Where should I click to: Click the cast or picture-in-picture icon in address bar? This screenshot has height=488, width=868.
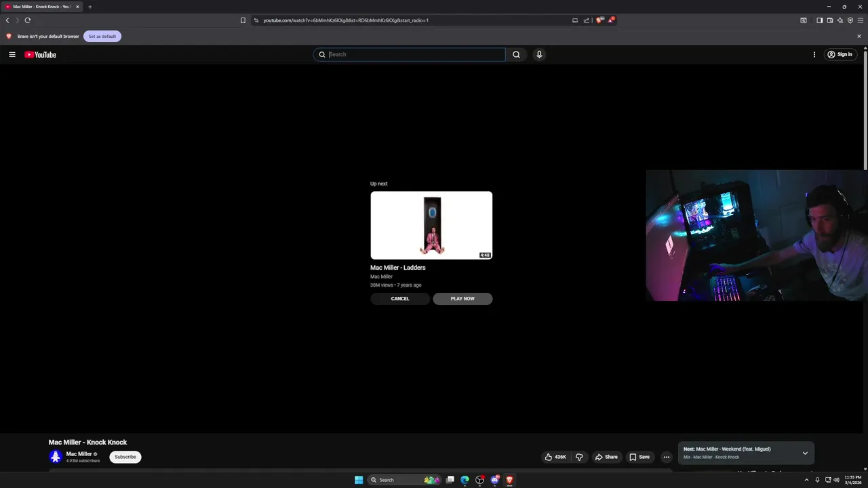pyautogui.click(x=575, y=20)
